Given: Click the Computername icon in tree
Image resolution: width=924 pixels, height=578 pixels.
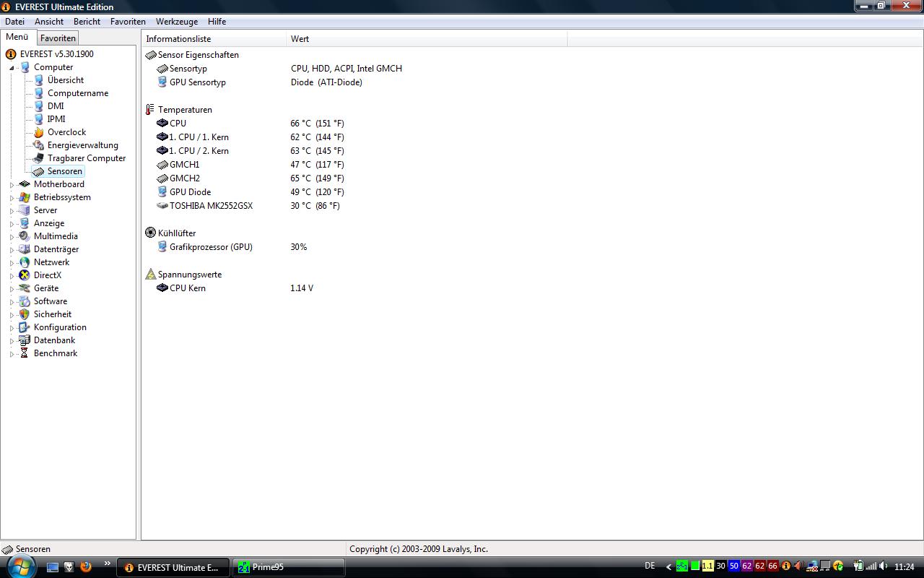Looking at the screenshot, I should (38, 93).
